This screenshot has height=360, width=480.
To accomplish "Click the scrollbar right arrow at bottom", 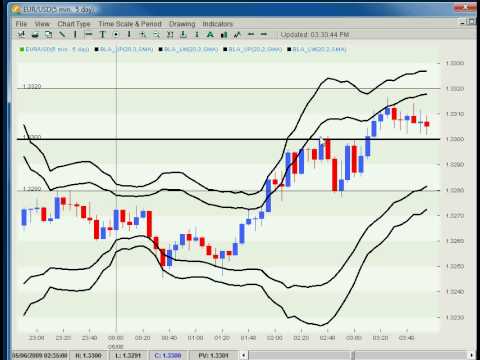I will [x=472, y=355].
